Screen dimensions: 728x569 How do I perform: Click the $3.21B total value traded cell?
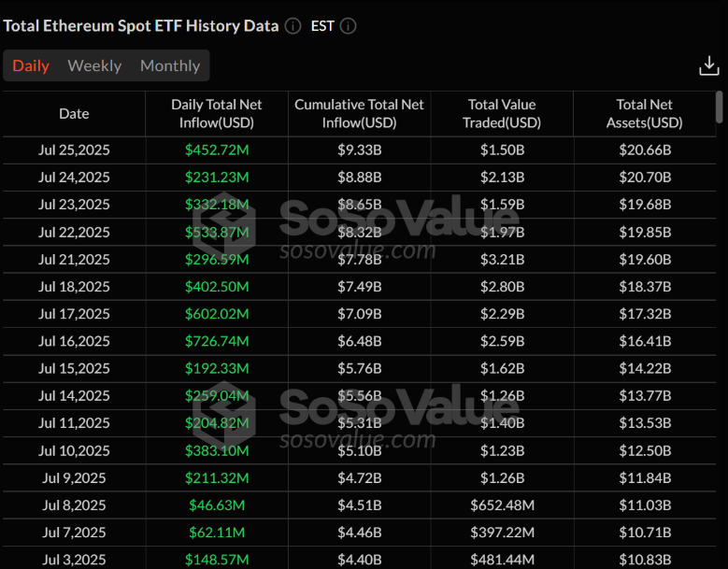coord(503,260)
